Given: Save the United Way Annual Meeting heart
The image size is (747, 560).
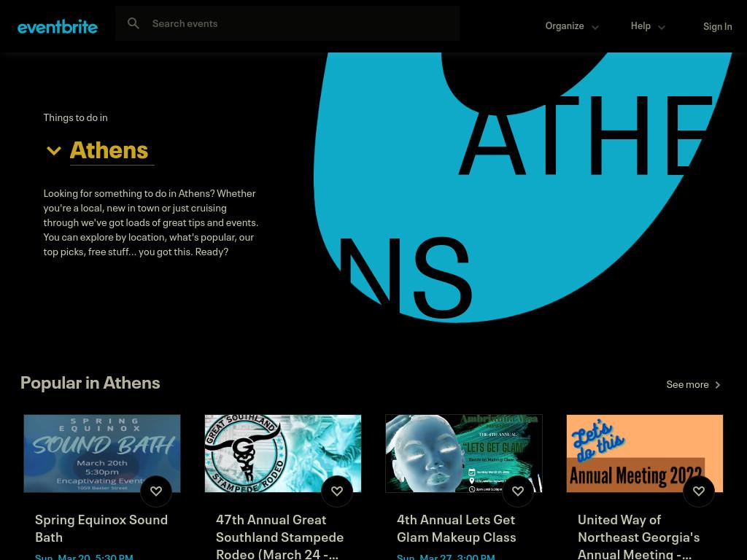Looking at the screenshot, I should [699, 491].
